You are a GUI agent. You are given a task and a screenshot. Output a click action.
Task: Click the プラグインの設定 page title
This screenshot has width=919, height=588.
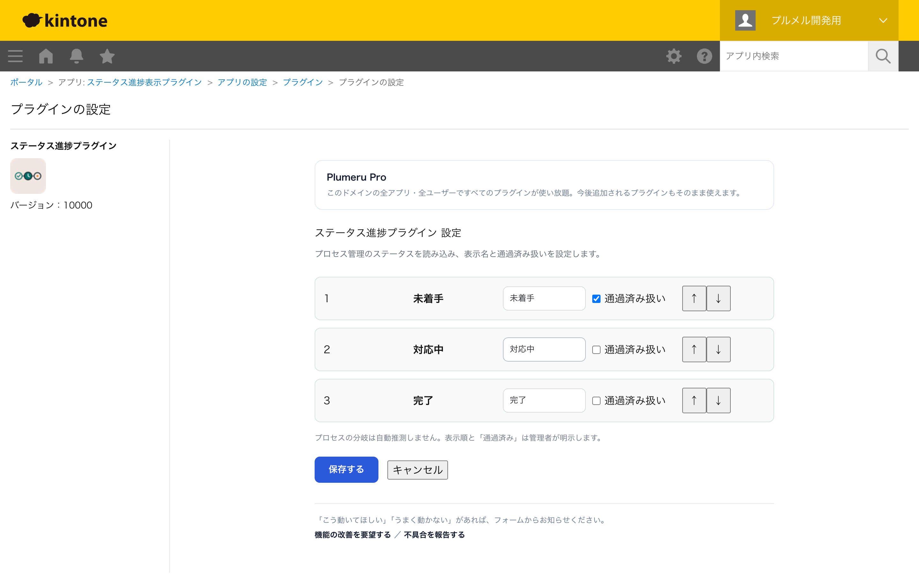pos(61,110)
